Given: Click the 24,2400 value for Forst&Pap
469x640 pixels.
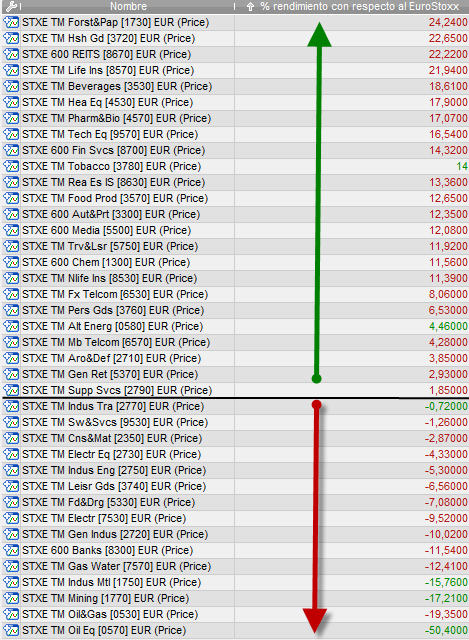Looking at the screenshot, I should click(x=448, y=22).
